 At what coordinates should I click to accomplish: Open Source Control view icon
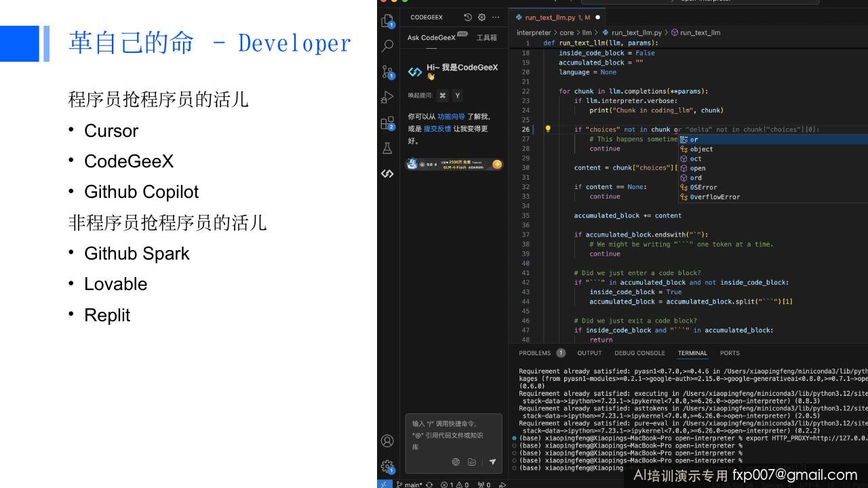pos(387,72)
